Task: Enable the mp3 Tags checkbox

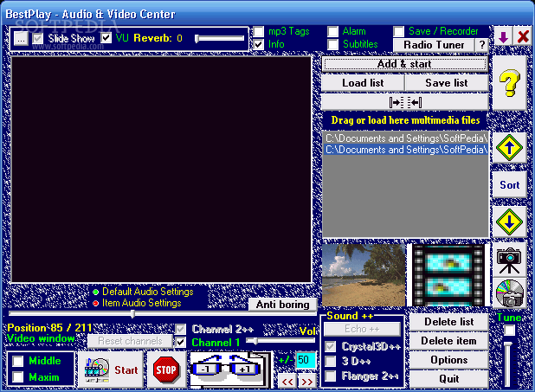Action: pyautogui.click(x=259, y=32)
